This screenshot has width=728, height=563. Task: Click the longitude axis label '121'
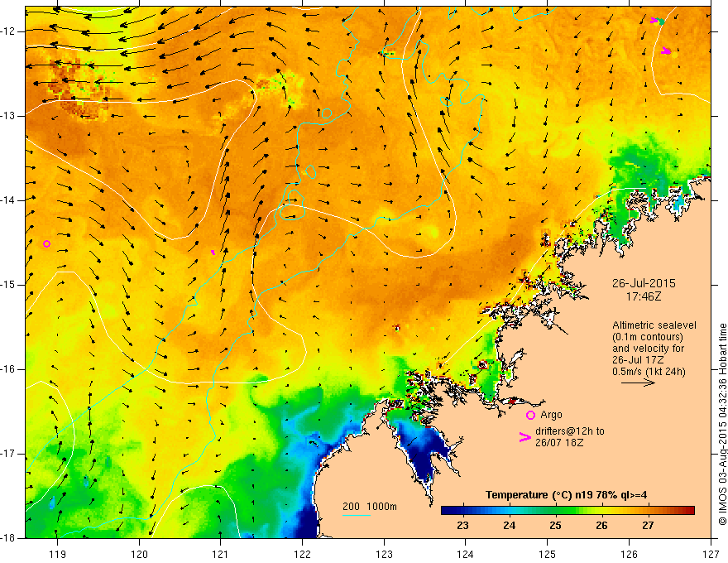221,554
